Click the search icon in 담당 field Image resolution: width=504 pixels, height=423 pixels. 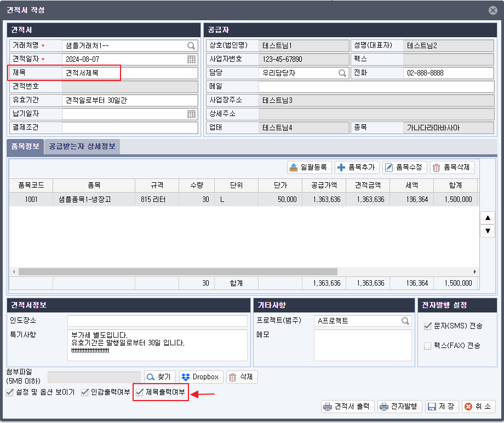(x=342, y=73)
